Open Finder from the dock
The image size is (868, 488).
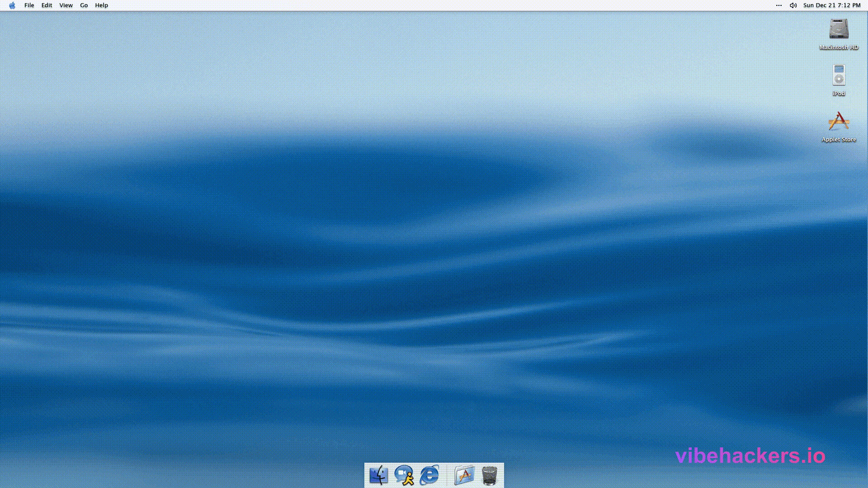[378, 475]
